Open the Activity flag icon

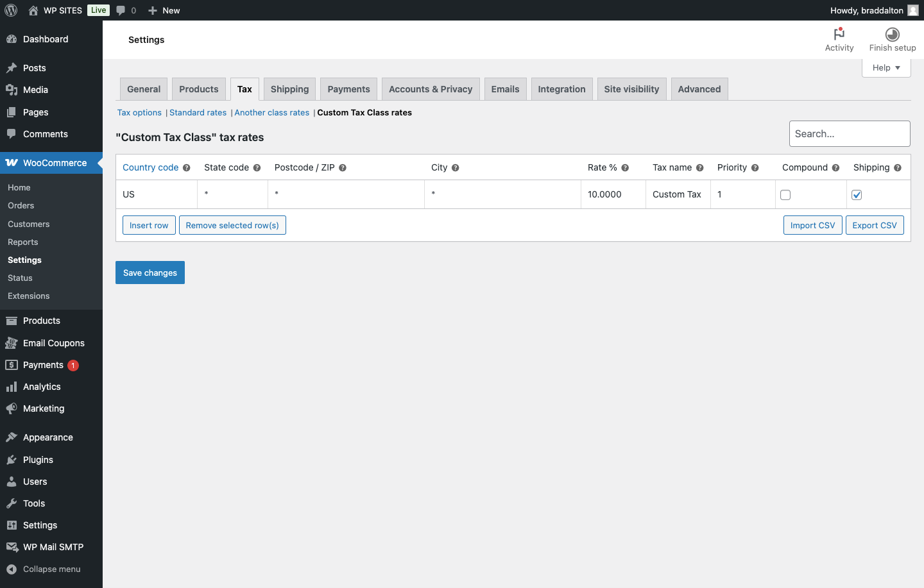pos(839,34)
